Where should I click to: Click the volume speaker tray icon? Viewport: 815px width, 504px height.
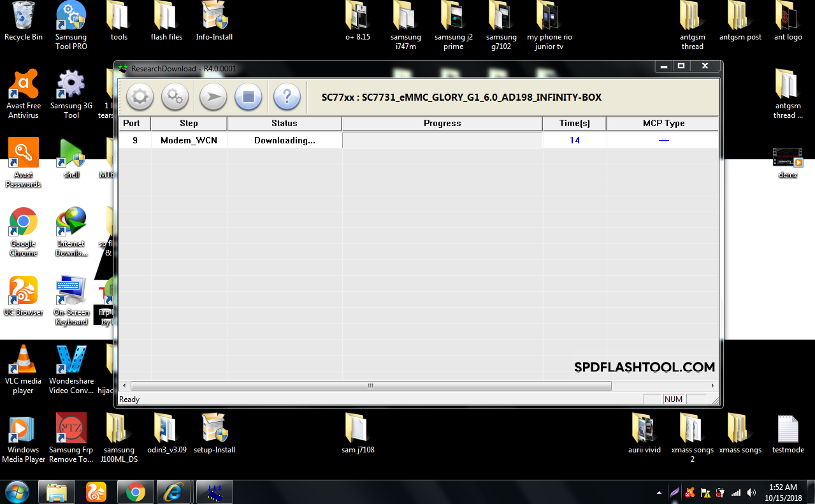[x=751, y=492]
